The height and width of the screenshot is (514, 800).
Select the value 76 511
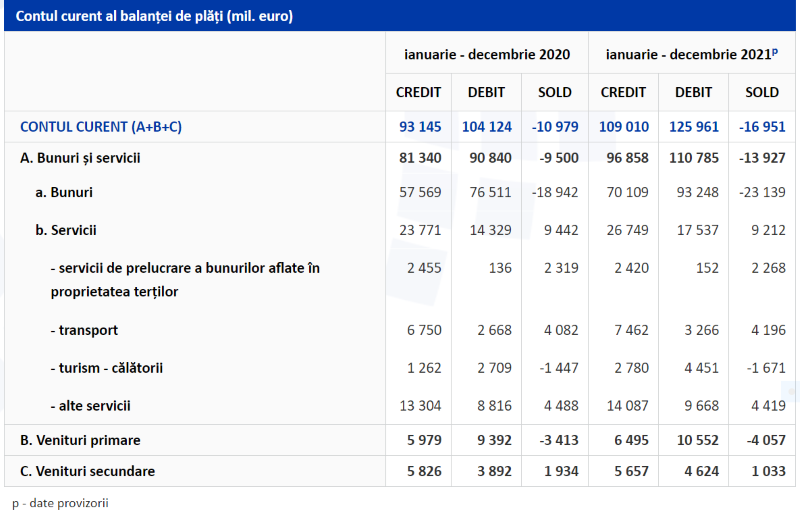(x=490, y=192)
